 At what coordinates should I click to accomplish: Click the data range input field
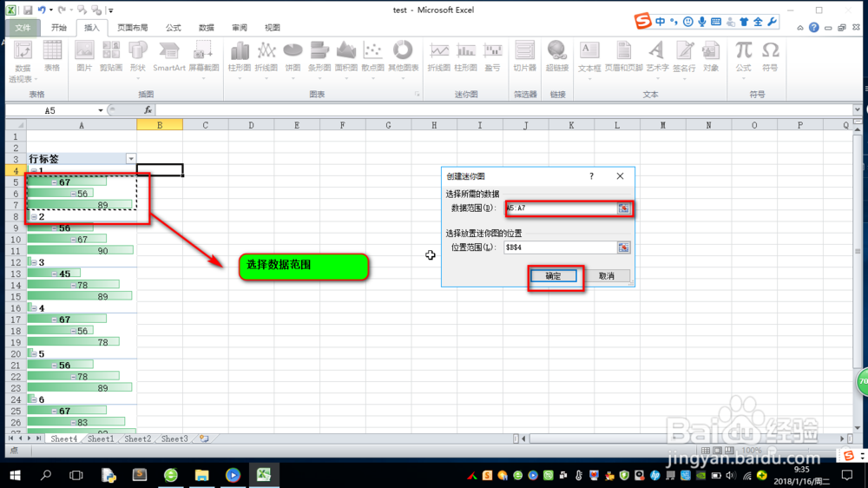[561, 208]
